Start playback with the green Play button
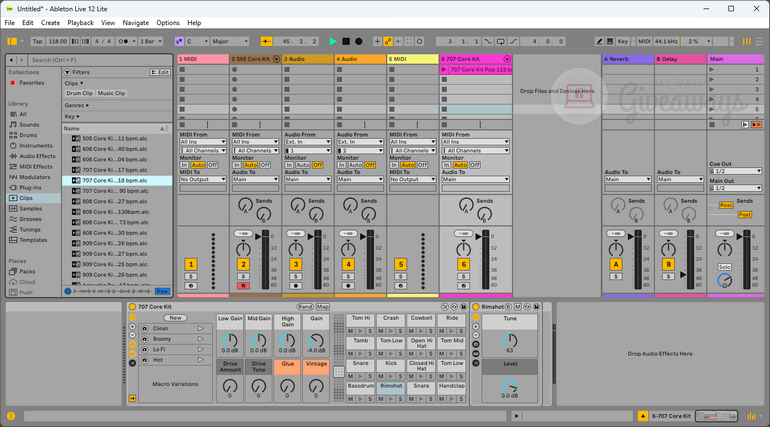Image resolution: width=770 pixels, height=427 pixels. pyautogui.click(x=333, y=41)
